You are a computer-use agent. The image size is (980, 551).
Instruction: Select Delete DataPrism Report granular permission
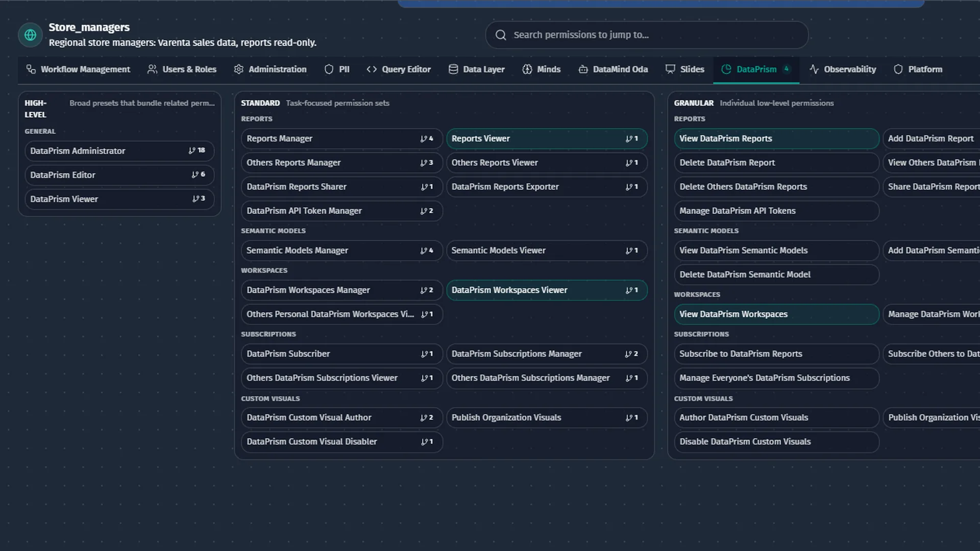[x=776, y=163]
